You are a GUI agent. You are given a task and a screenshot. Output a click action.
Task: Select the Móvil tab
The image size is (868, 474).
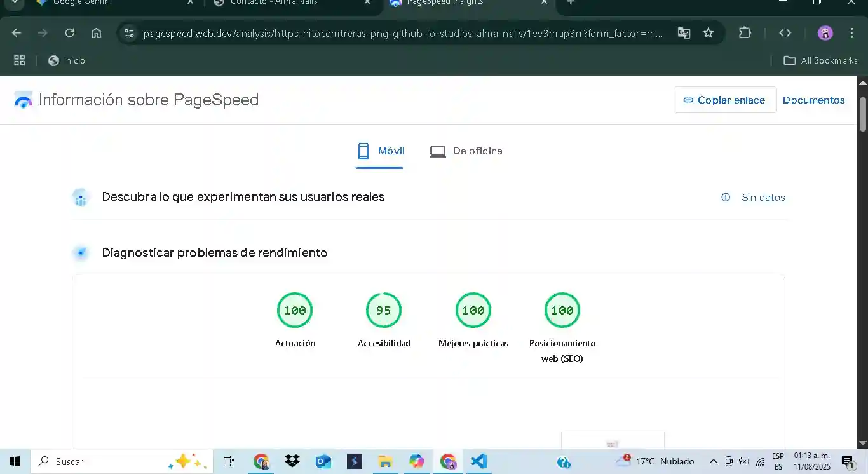pos(380,151)
